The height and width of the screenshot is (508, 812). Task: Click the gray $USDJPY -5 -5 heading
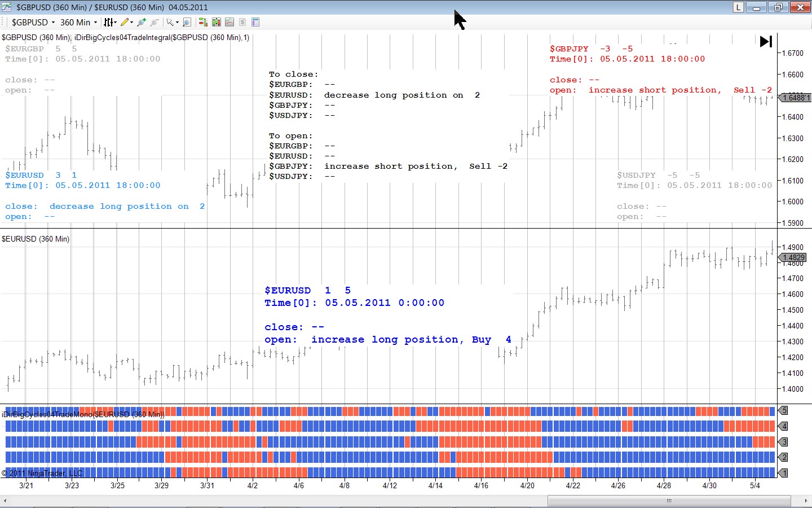click(659, 176)
